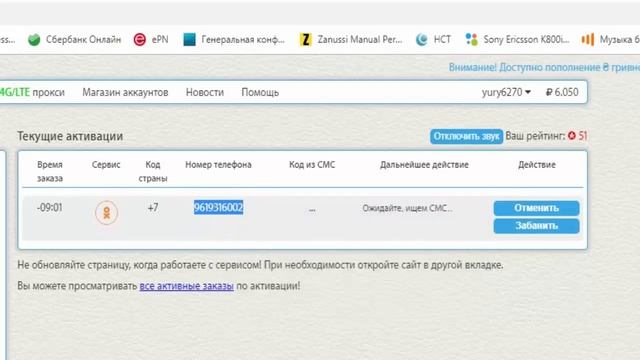Open the 4G/LTE прокси menu item

pyautogui.click(x=32, y=92)
